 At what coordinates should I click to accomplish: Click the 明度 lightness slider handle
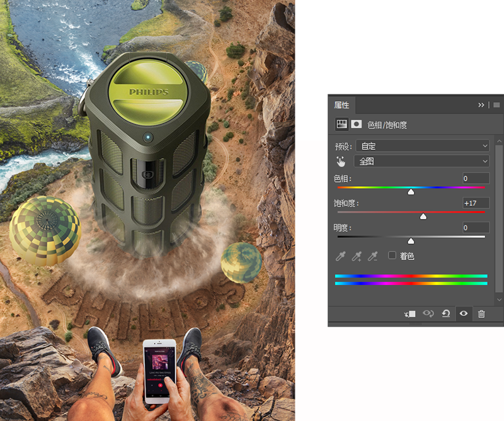[x=411, y=241]
